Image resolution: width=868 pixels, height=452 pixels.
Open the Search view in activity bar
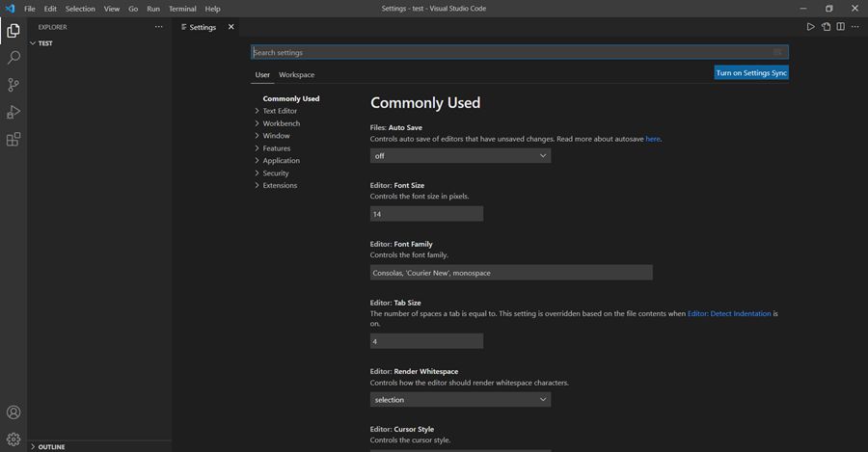[x=14, y=58]
